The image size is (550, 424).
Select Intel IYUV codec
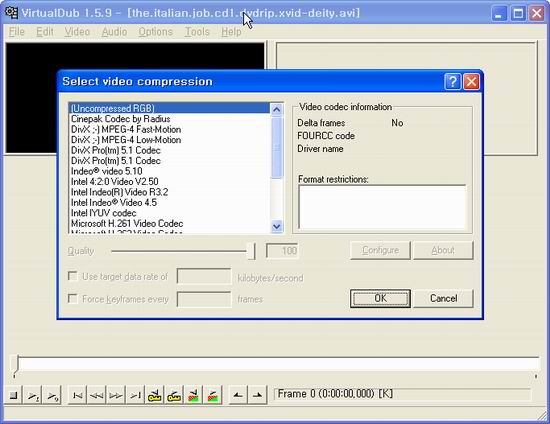[170, 213]
